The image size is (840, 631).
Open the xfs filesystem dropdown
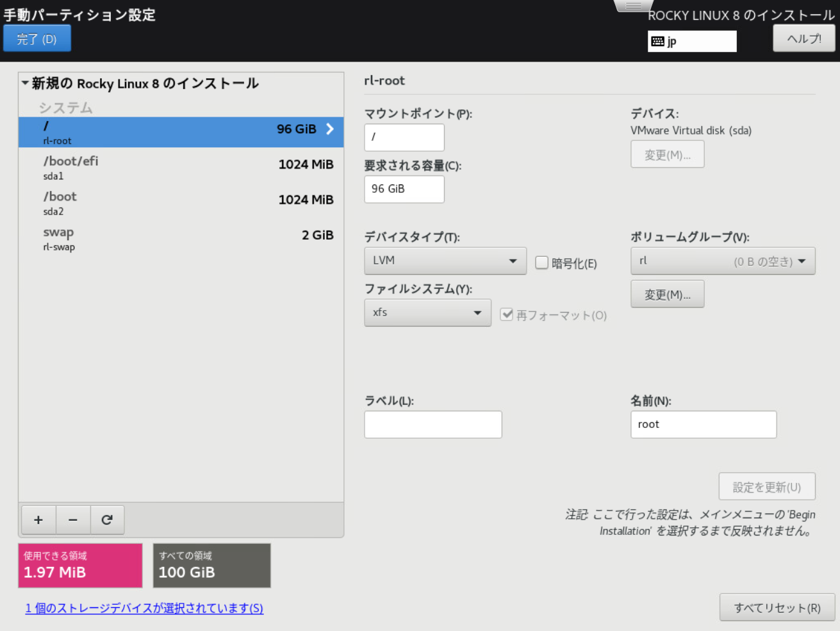point(427,313)
